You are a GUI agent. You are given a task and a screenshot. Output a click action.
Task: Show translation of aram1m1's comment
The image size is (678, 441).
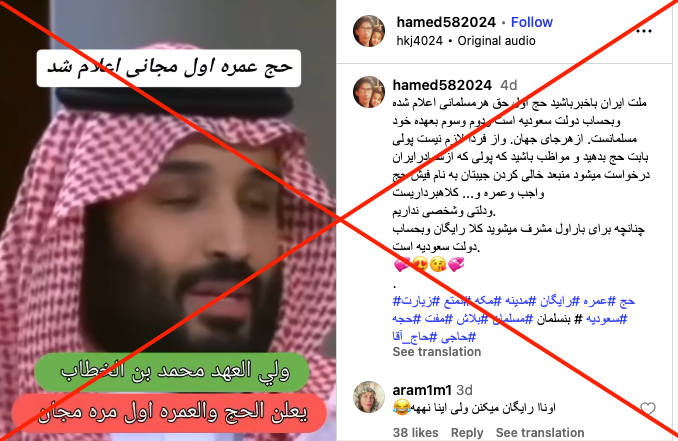(540, 432)
